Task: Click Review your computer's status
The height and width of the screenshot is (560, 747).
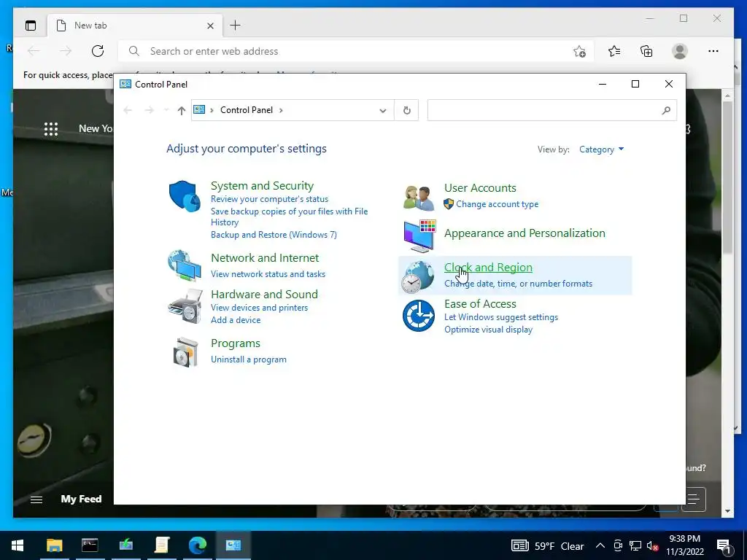Action: [269, 199]
